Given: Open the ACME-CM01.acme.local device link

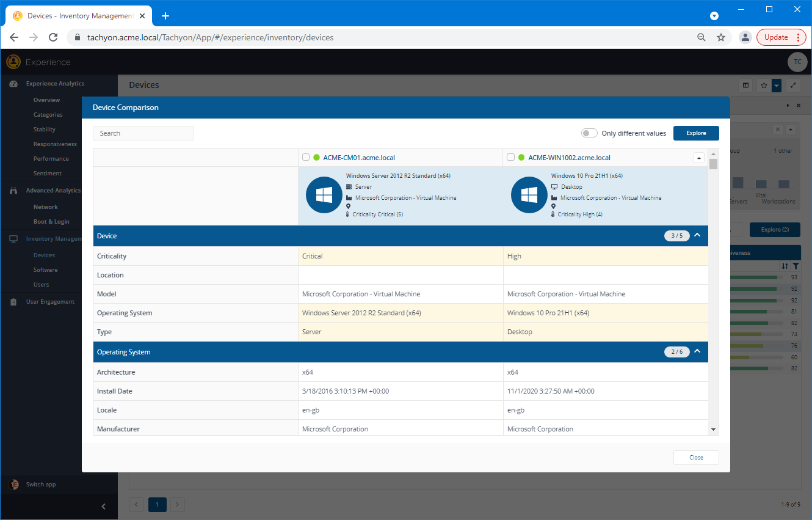Looking at the screenshot, I should 359,158.
